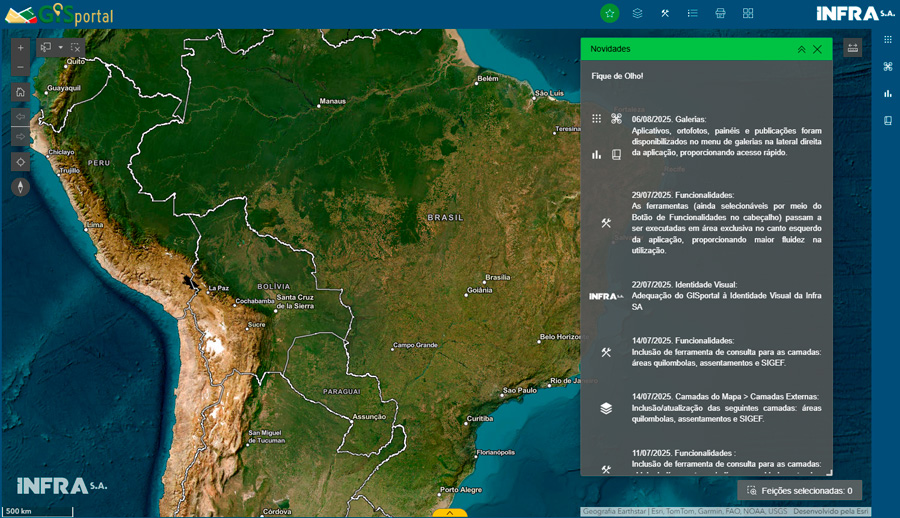Click the 500 km scale bar
The image size is (900, 518).
[38, 511]
